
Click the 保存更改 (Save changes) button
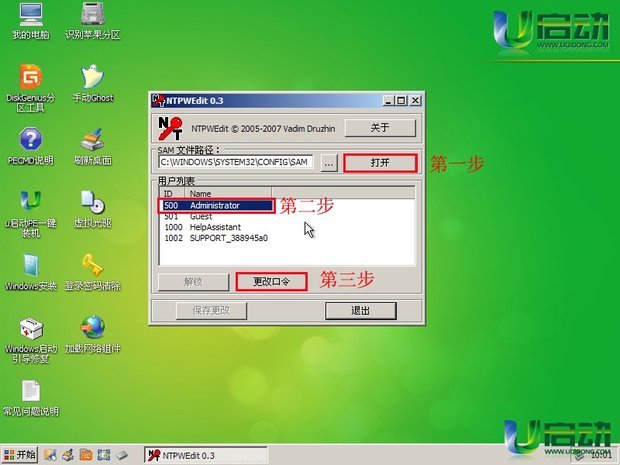tap(211, 311)
